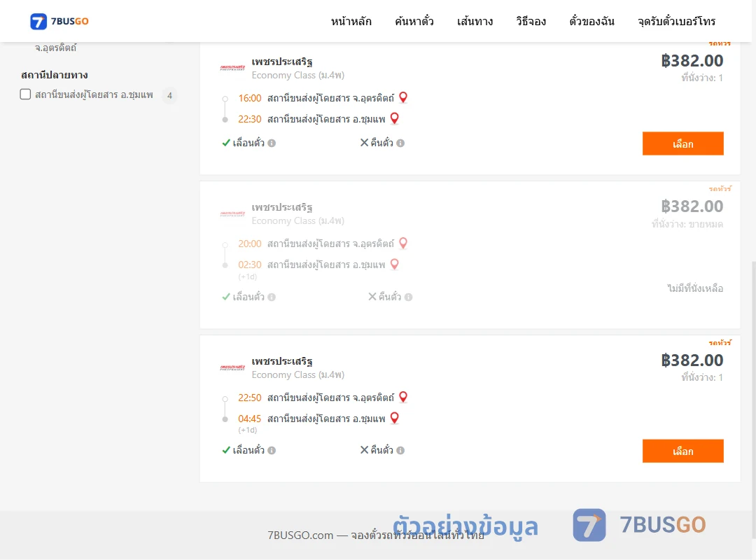Show refund info icon in 16:00 trip
756x560 pixels.
[400, 143]
